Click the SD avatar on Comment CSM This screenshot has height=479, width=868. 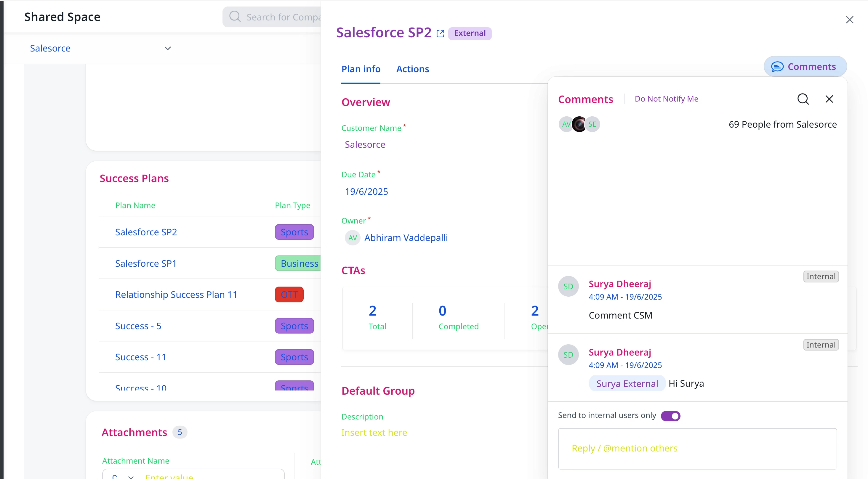pos(568,287)
